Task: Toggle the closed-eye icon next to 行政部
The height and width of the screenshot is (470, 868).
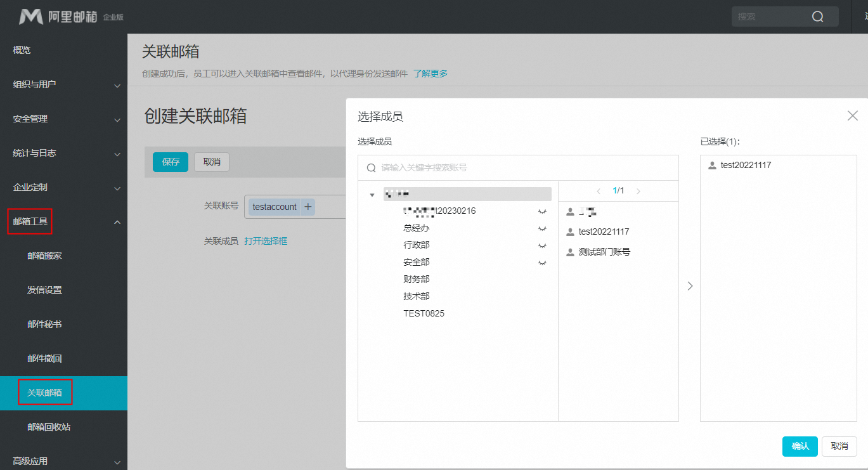Action: click(542, 245)
